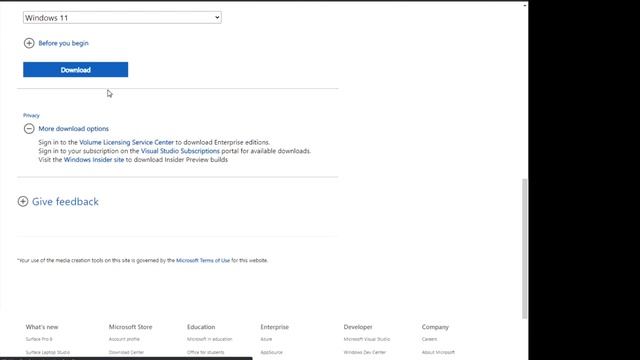Open the Download Center footer link
640x360 pixels.
126,352
